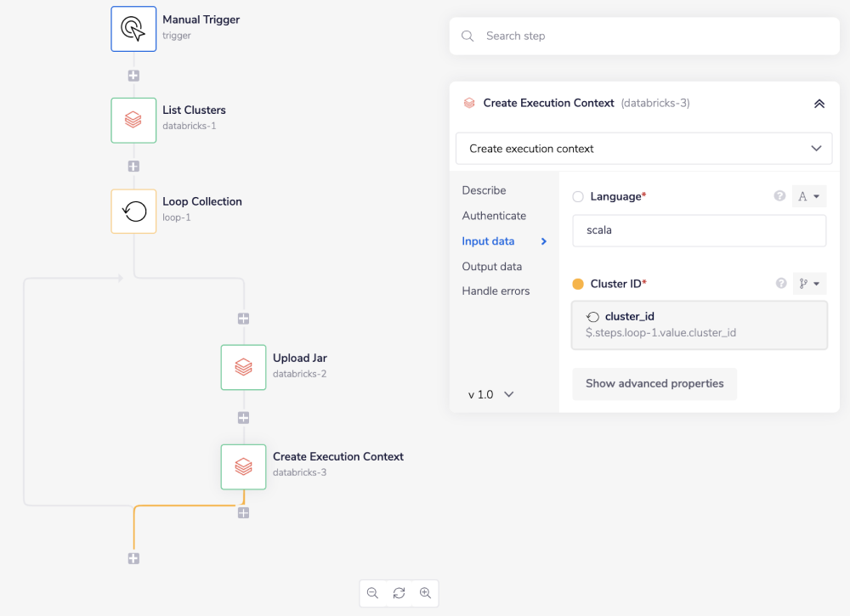Click the Manual Trigger node icon
The width and height of the screenshot is (850, 616).
[133, 28]
